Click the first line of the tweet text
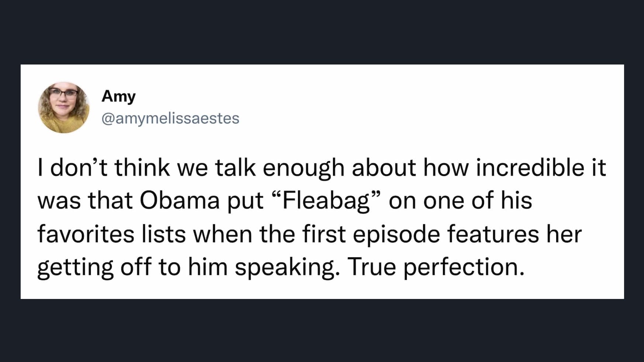Image resolution: width=644 pixels, height=362 pixels. 321,168
